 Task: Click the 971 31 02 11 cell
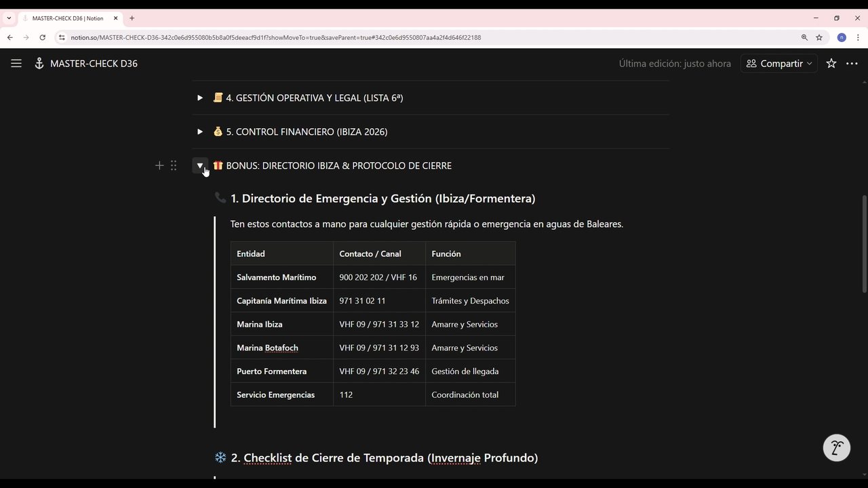pyautogui.click(x=379, y=300)
